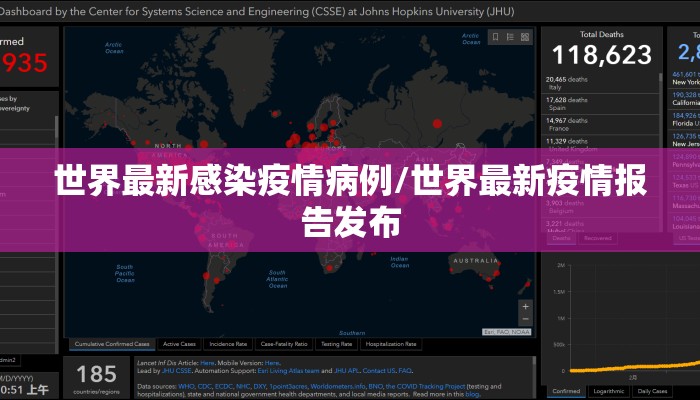Open the Mobile Version Here link
Viewport: 700px width, 400px height.
(272, 363)
